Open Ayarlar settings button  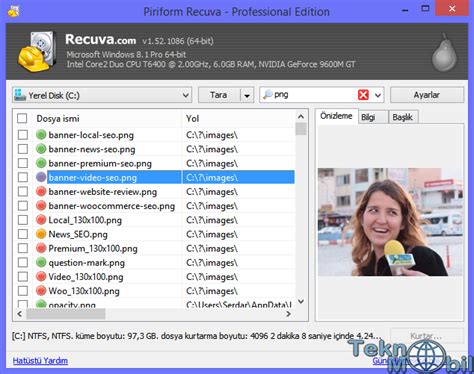coord(427,95)
